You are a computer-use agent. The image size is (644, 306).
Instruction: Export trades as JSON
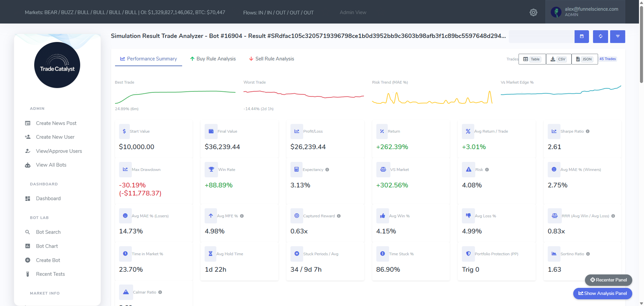(584, 59)
